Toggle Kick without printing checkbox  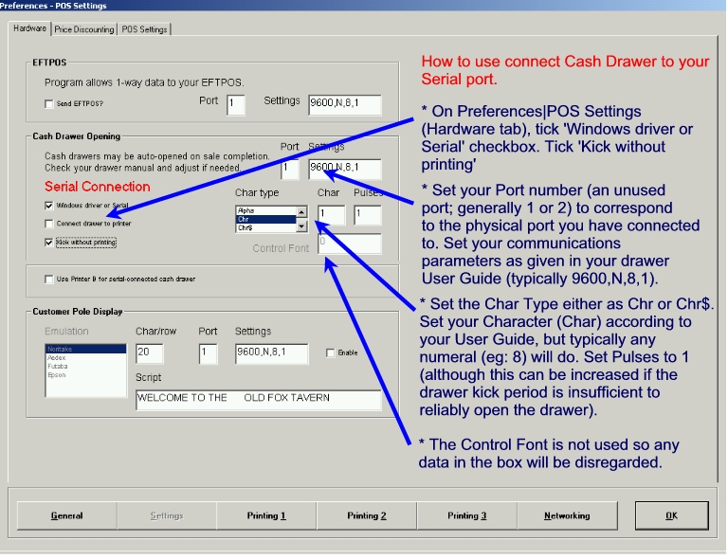pyautogui.click(x=49, y=243)
